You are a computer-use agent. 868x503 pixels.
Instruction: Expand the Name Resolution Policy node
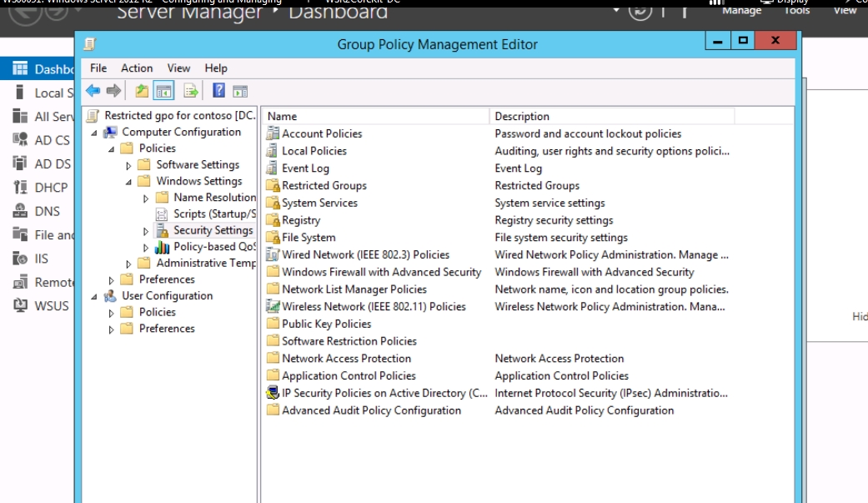click(x=146, y=198)
